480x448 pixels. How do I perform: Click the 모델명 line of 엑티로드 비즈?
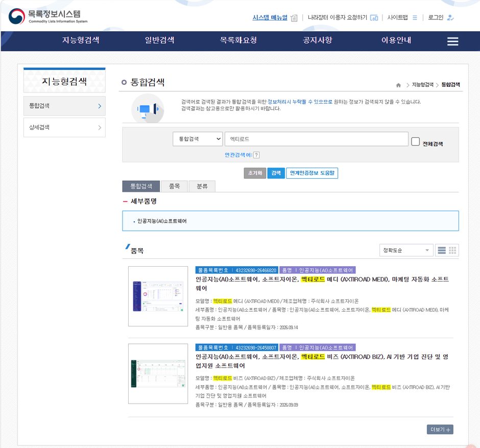click(x=275, y=378)
